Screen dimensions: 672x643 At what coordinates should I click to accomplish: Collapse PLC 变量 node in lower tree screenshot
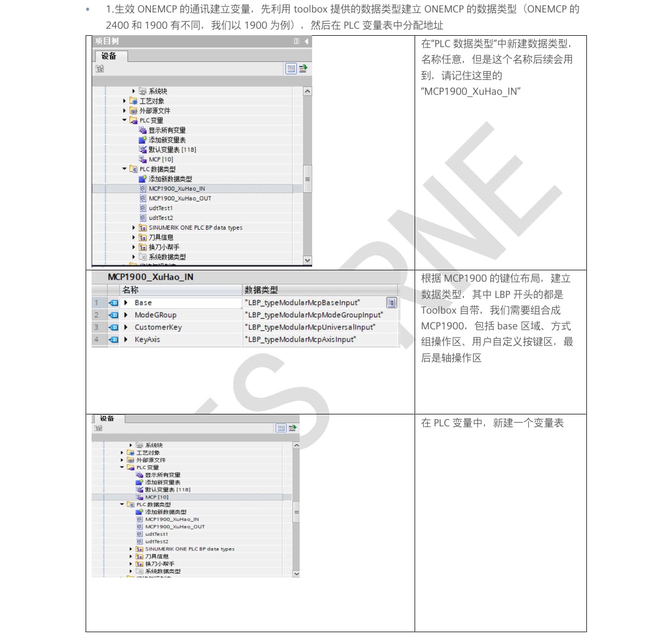[x=122, y=467]
